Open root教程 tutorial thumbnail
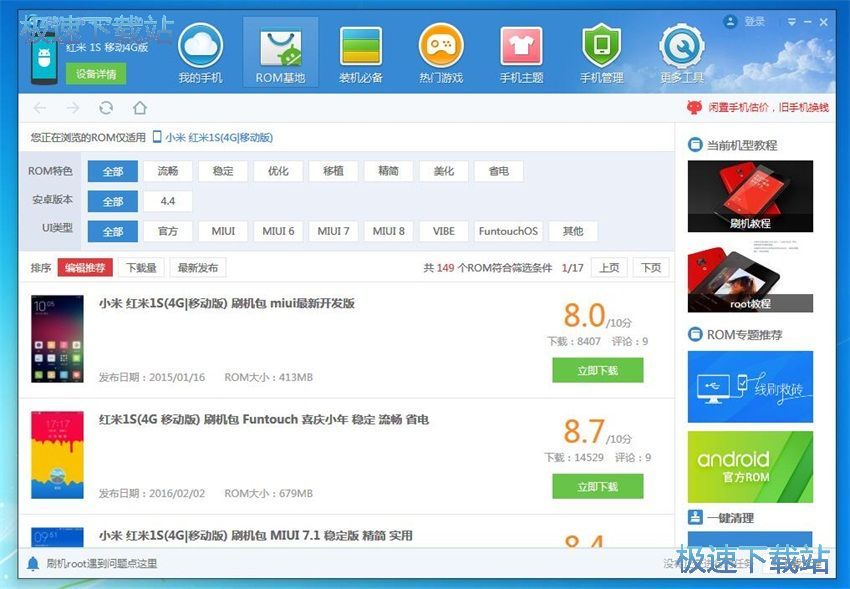 [x=750, y=277]
